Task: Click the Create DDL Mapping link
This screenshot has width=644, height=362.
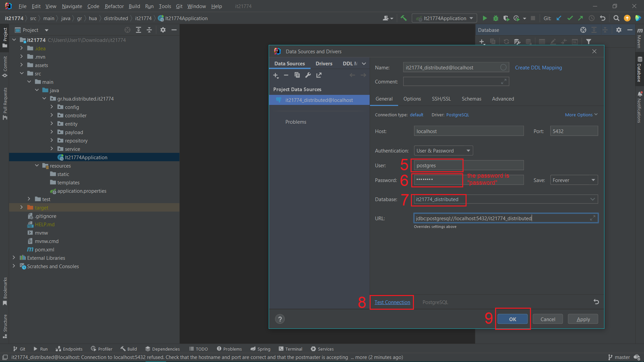Action: [x=538, y=68]
